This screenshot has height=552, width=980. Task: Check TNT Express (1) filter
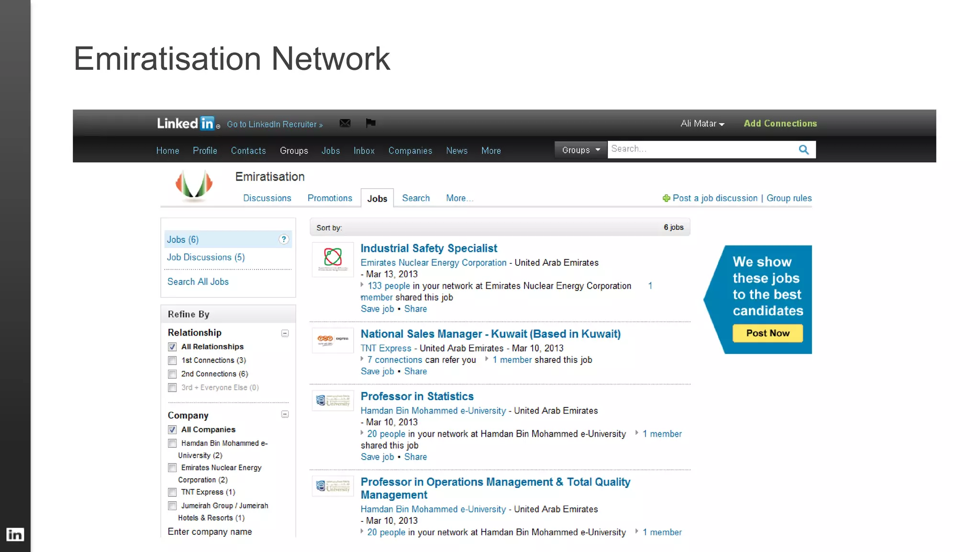[x=172, y=492]
